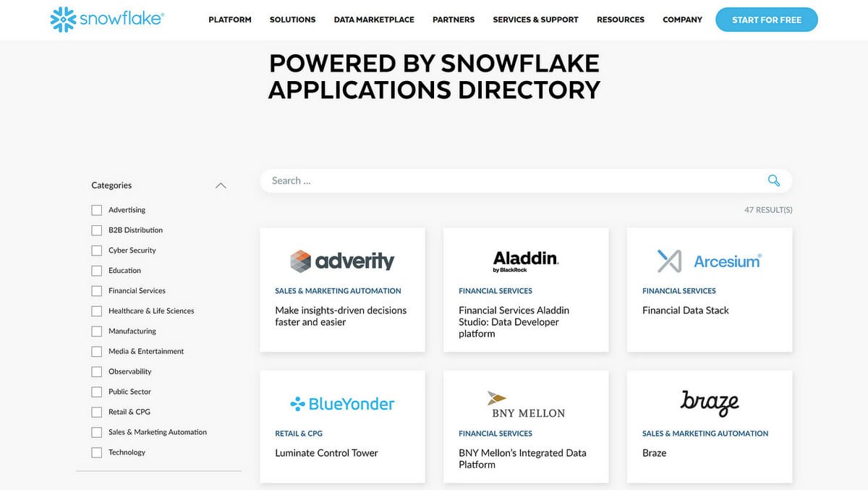The height and width of the screenshot is (490, 868).
Task: Select the Financial Services filter checkbox
Action: click(x=97, y=291)
